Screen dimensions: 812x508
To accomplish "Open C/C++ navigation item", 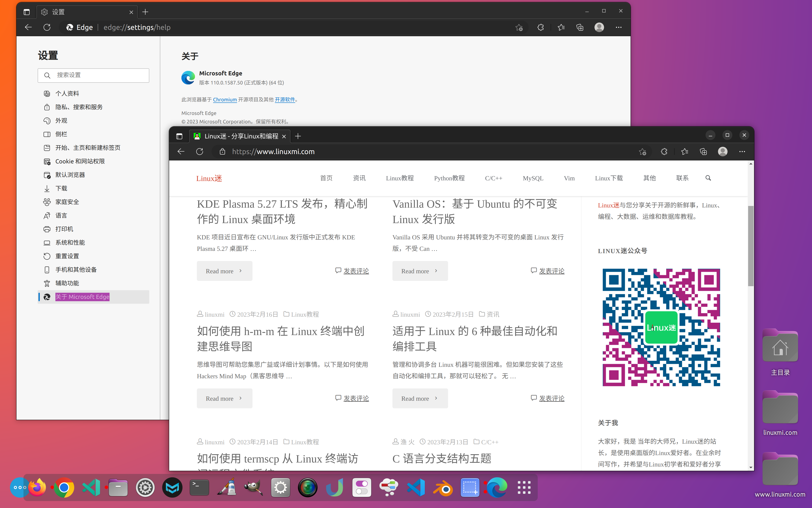I will coord(494,178).
